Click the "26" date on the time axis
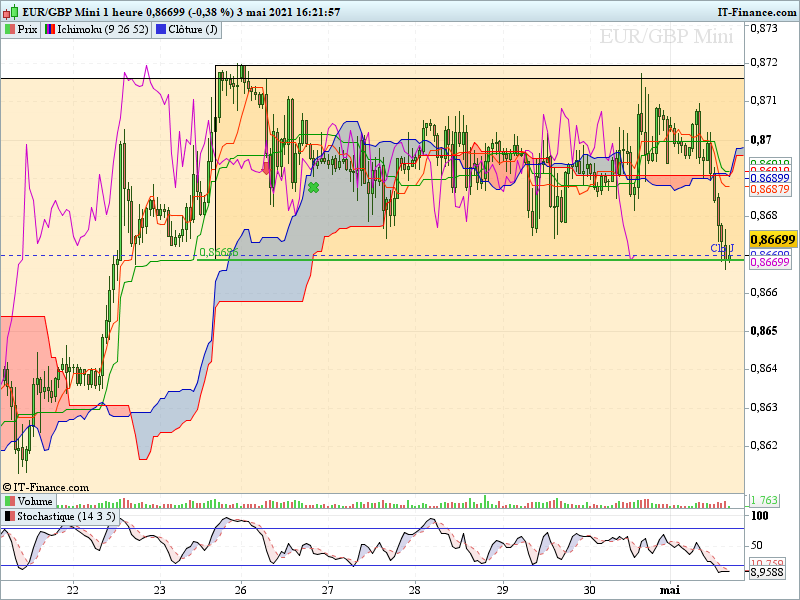Viewport: 800px width, 600px height. pos(242,590)
